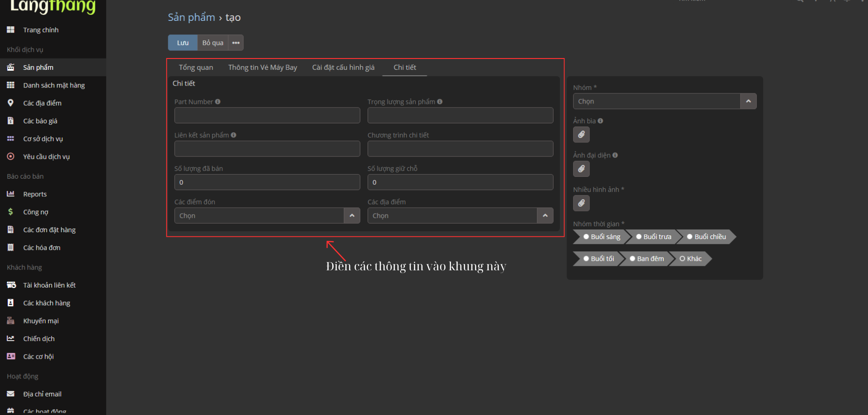Image resolution: width=868 pixels, height=415 pixels.
Task: Click the attachment icon under Ảnh bìa
Action: click(x=581, y=135)
